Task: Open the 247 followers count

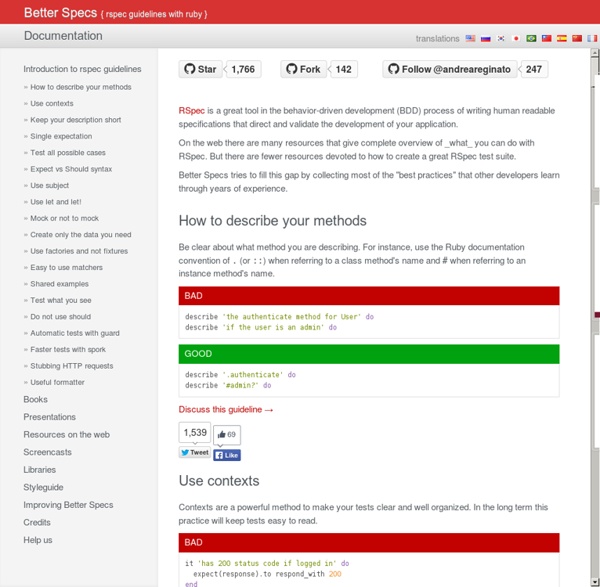Action: (534, 69)
